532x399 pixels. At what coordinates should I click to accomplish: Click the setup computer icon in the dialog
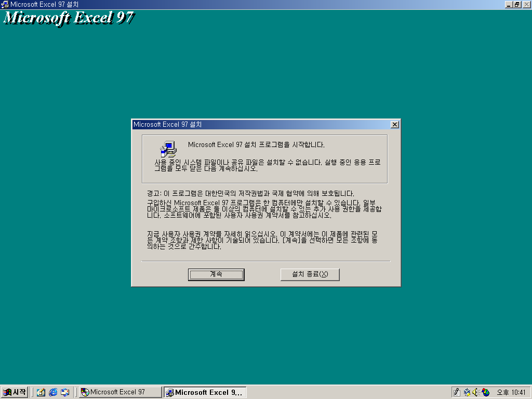pyautogui.click(x=168, y=149)
